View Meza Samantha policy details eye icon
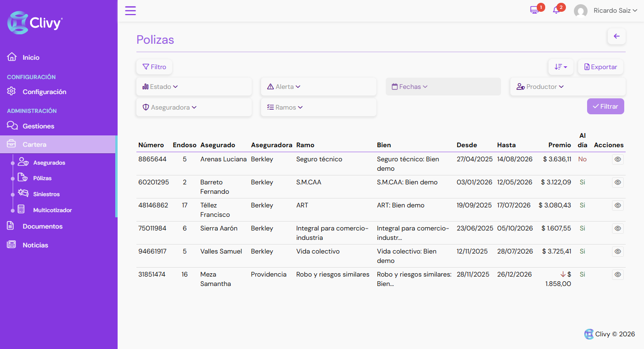 [x=618, y=275]
